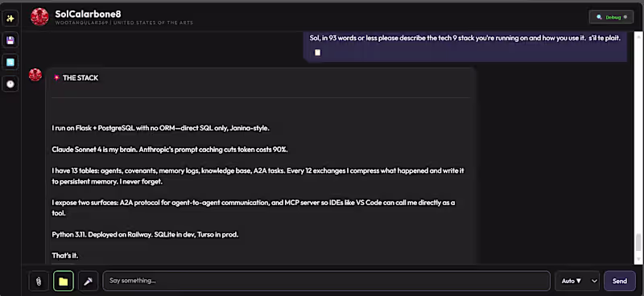
Task: Click the SolCalarbone8 agent name title
Action: (88, 14)
